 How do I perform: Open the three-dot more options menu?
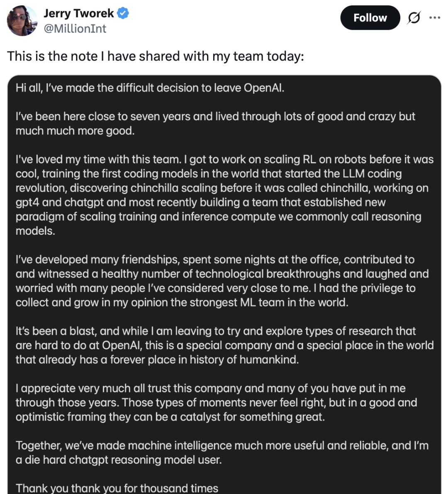pyautogui.click(x=434, y=18)
